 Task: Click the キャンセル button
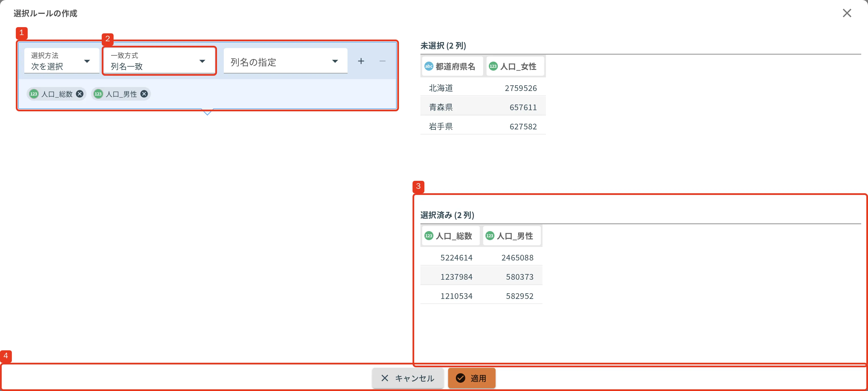click(408, 378)
